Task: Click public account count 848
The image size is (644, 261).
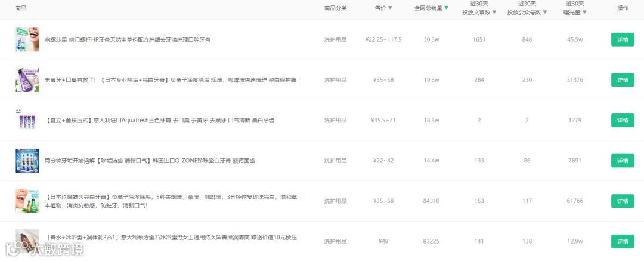Action: 527,39
